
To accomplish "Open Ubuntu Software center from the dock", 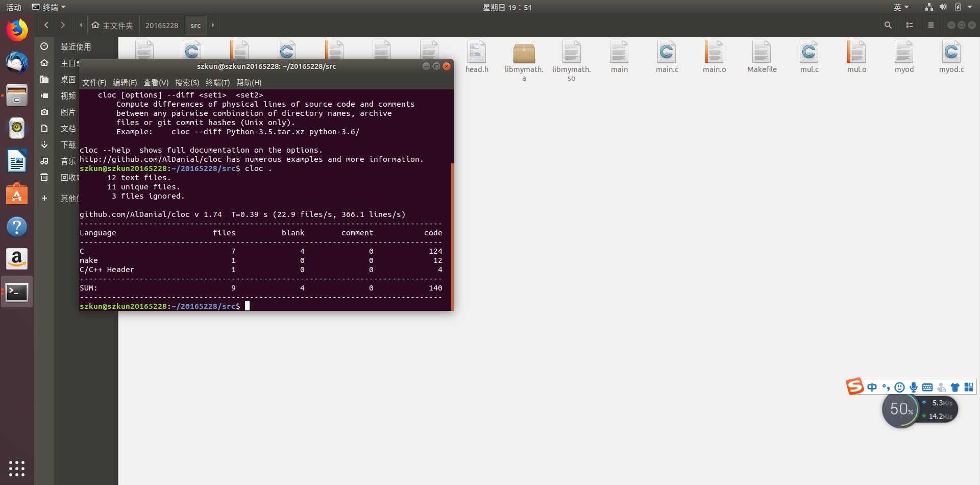I will click(17, 194).
